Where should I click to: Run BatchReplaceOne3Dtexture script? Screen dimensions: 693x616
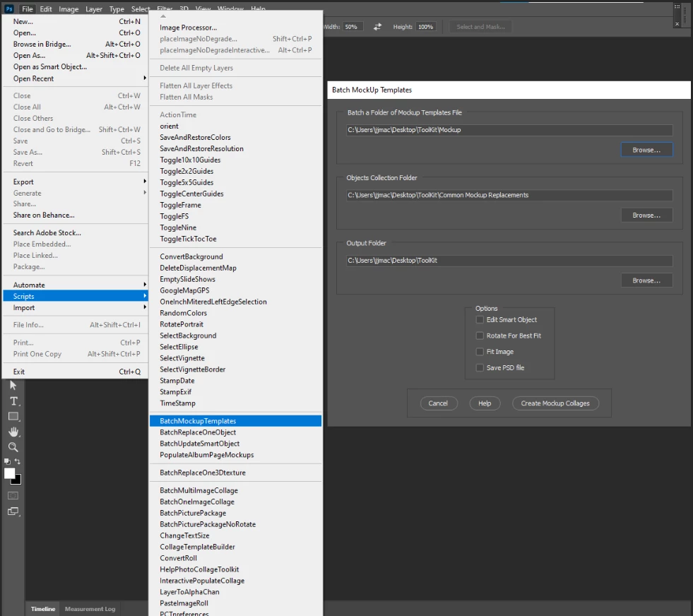coord(235,473)
